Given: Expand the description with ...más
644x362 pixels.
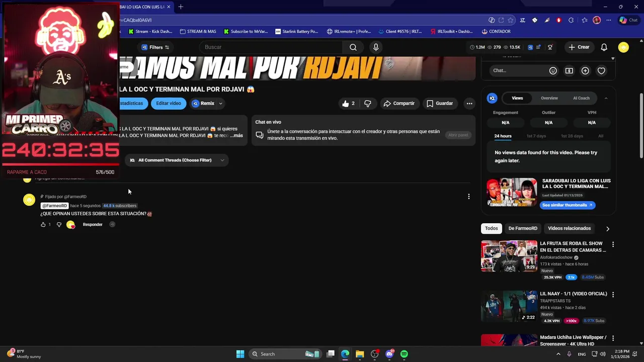Looking at the screenshot, I should pos(236,136).
